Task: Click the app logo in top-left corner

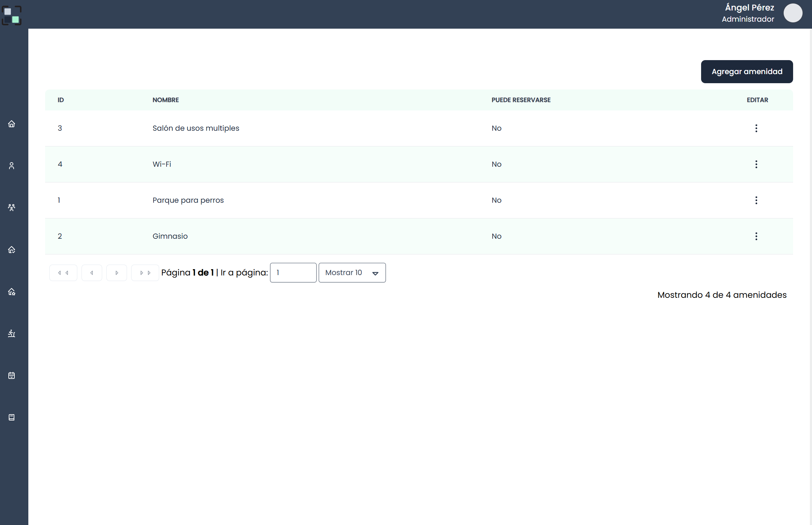Action: click(x=12, y=15)
